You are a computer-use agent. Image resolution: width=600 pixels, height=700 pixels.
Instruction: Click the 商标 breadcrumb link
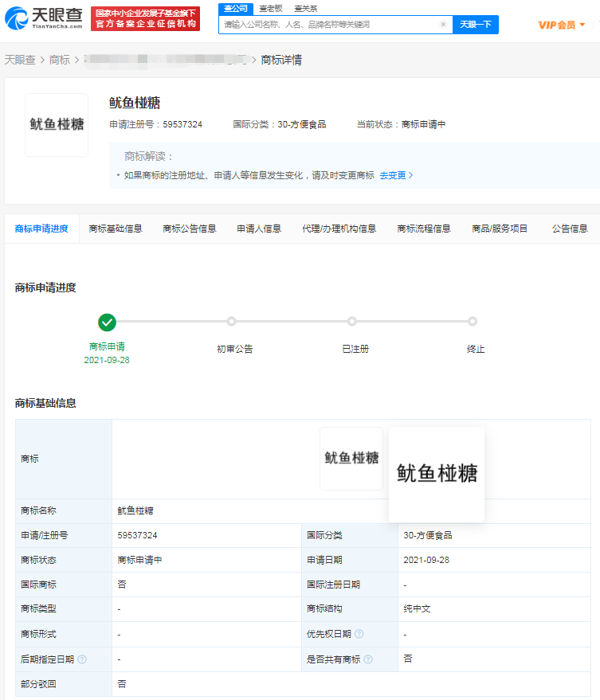59,60
